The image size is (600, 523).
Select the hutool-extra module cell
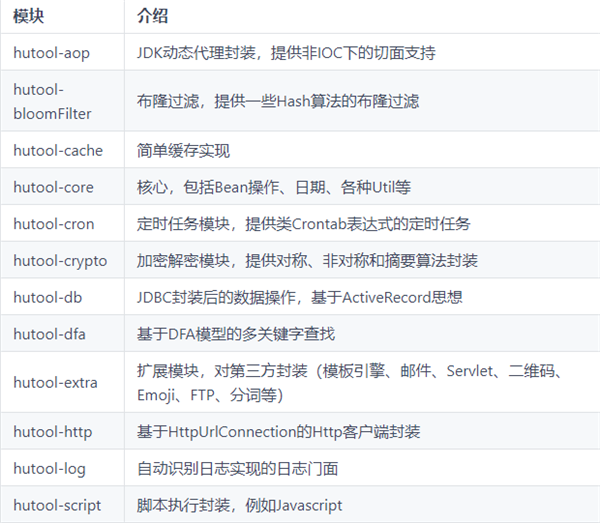[55, 382]
